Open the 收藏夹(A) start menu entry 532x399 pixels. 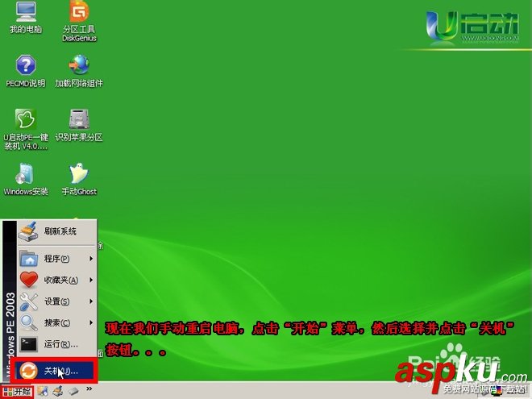[57, 280]
